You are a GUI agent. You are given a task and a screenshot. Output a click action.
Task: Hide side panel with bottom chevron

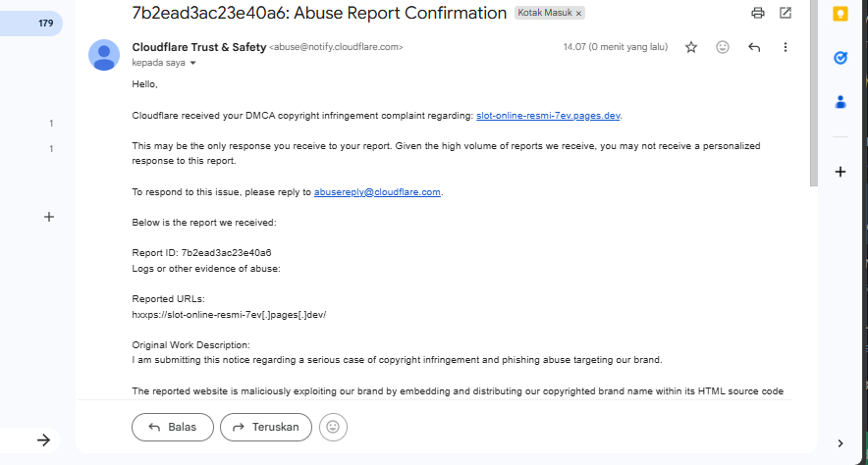[x=841, y=443]
